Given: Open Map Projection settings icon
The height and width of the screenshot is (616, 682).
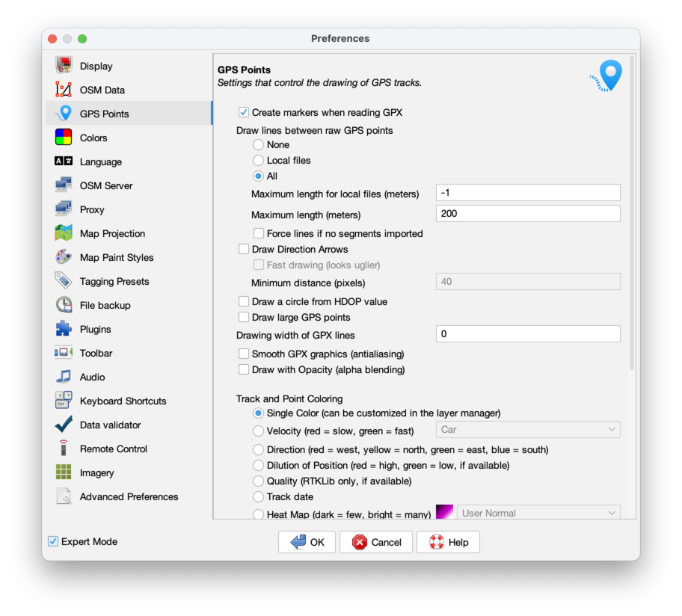Looking at the screenshot, I should coord(64,233).
